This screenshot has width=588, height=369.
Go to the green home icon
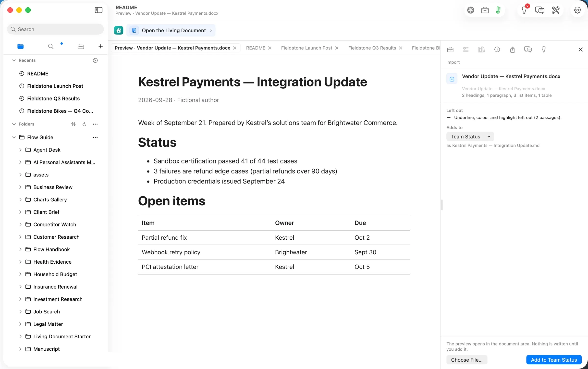click(119, 30)
